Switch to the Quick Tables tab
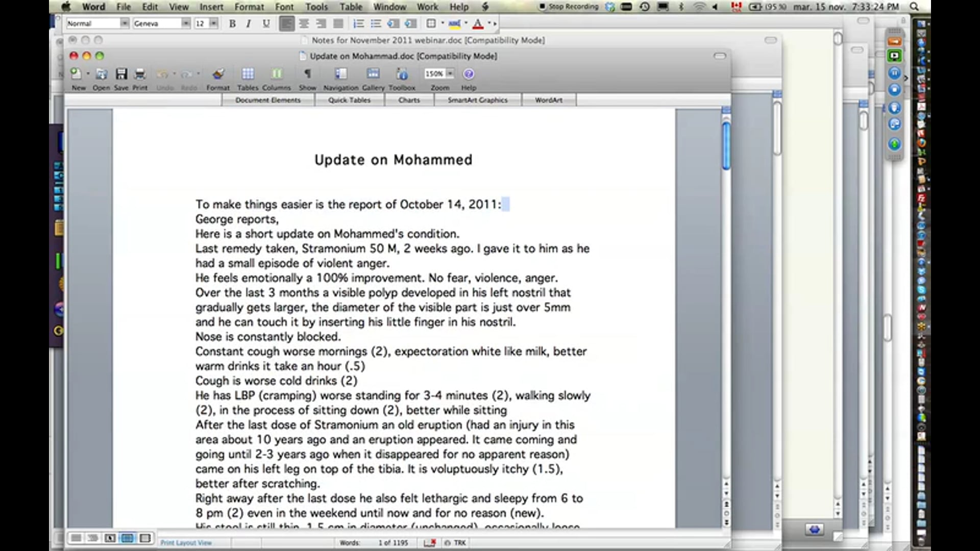The image size is (980, 551). pyautogui.click(x=349, y=100)
